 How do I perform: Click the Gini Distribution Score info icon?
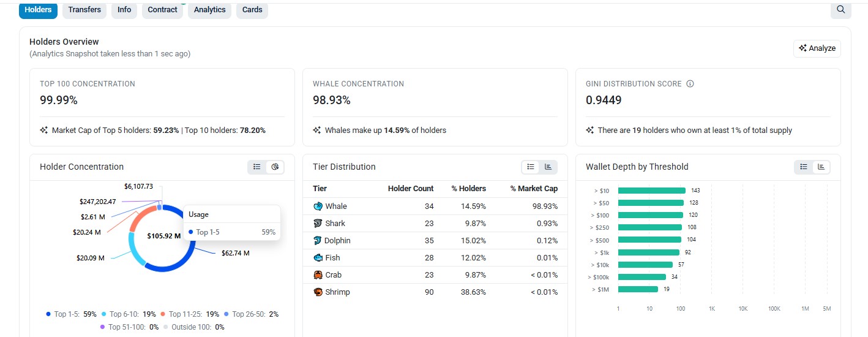(690, 84)
